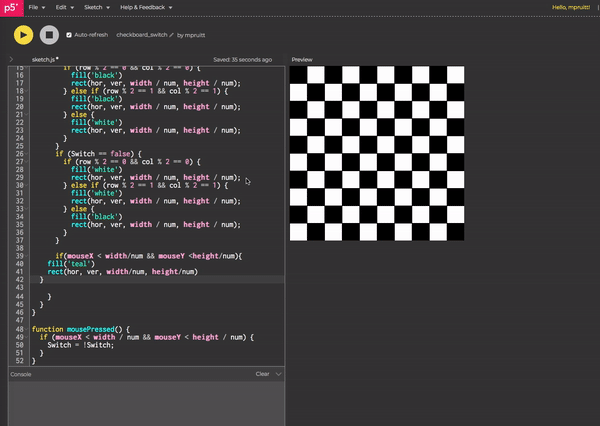The width and height of the screenshot is (600, 426).
Task: Clear the console output
Action: pyautogui.click(x=262, y=374)
